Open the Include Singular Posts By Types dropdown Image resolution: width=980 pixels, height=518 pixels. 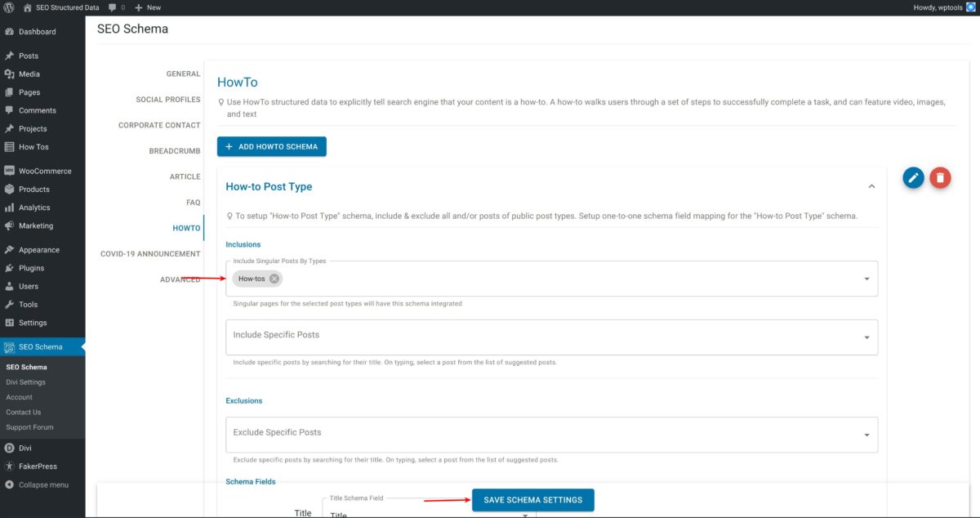pos(867,278)
